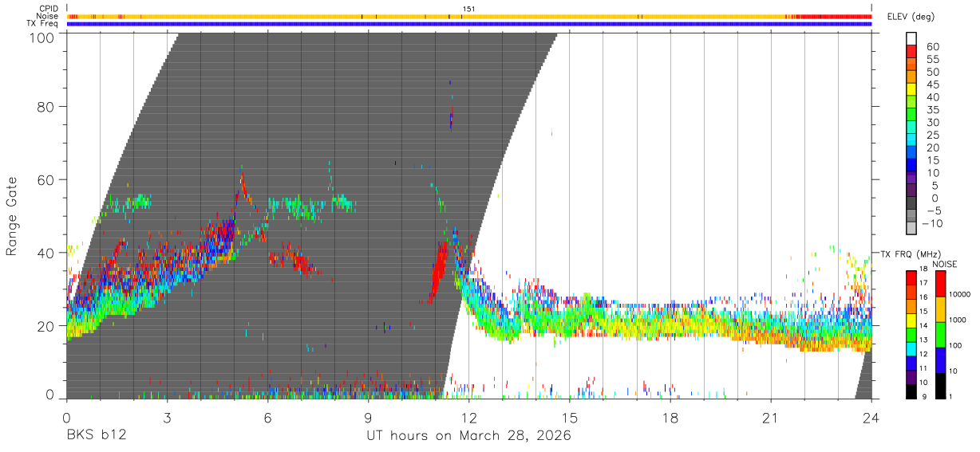980x452 pixels.
Task: Click the 'NOISE' legend title
Action: [x=944, y=264]
